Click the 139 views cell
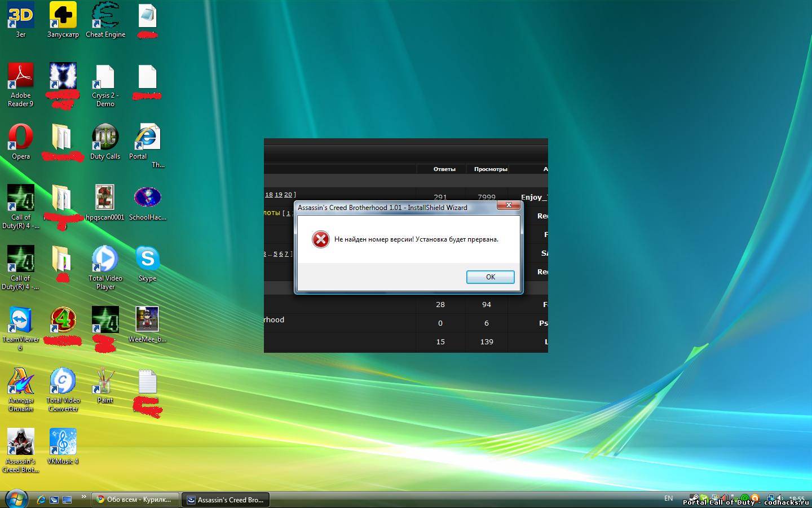This screenshot has width=812, height=508. tap(487, 341)
